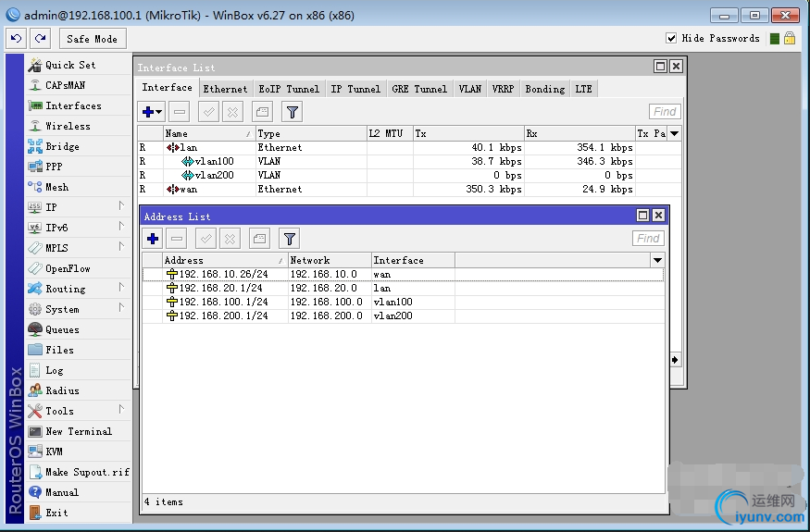Click Address List comment button

point(259,239)
